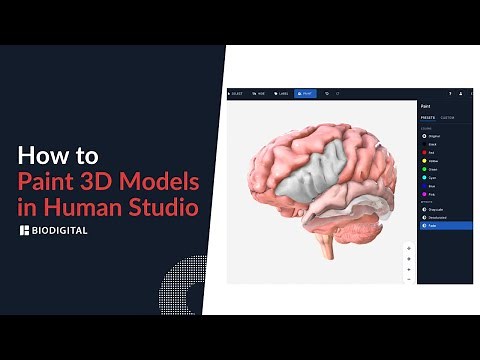480x360 pixels.
Task: Click the zoom in plus icon
Action: [409, 269]
